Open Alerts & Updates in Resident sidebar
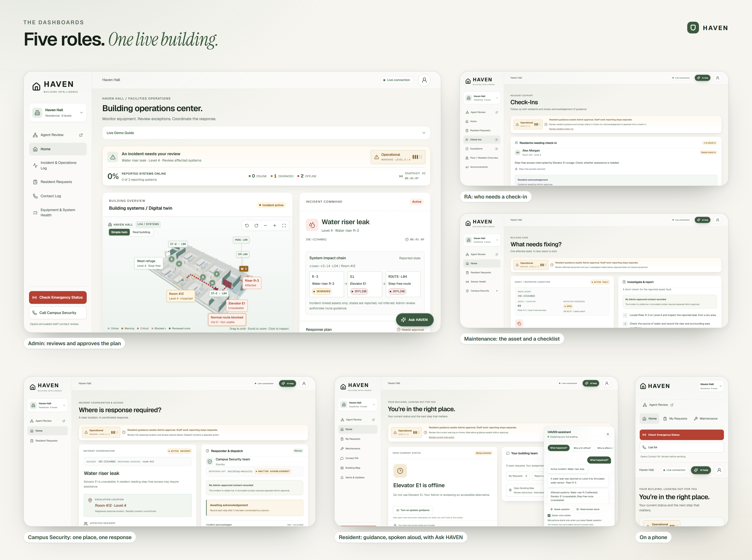Viewport: 752px width, 560px height. pyautogui.click(x=358, y=478)
